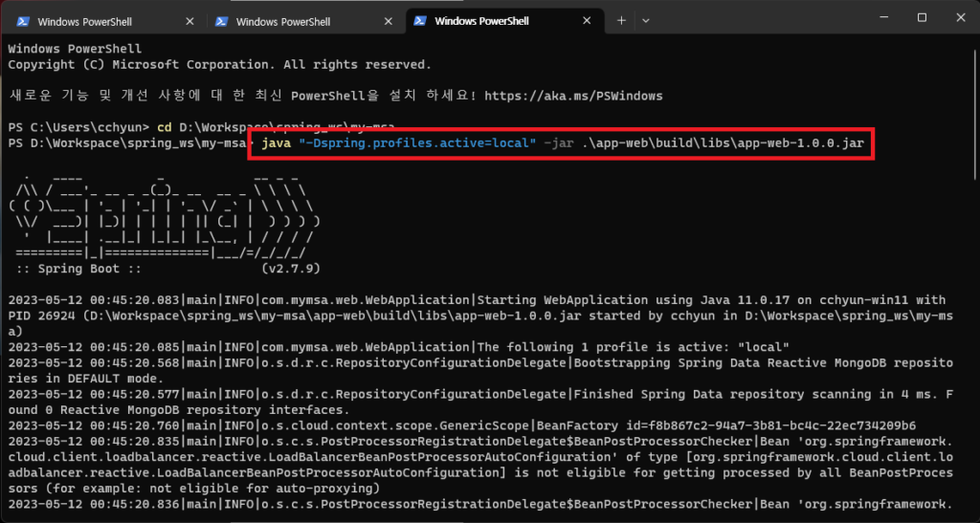Click the -jar option in the command
This screenshot has width=980, height=523.
tap(558, 143)
